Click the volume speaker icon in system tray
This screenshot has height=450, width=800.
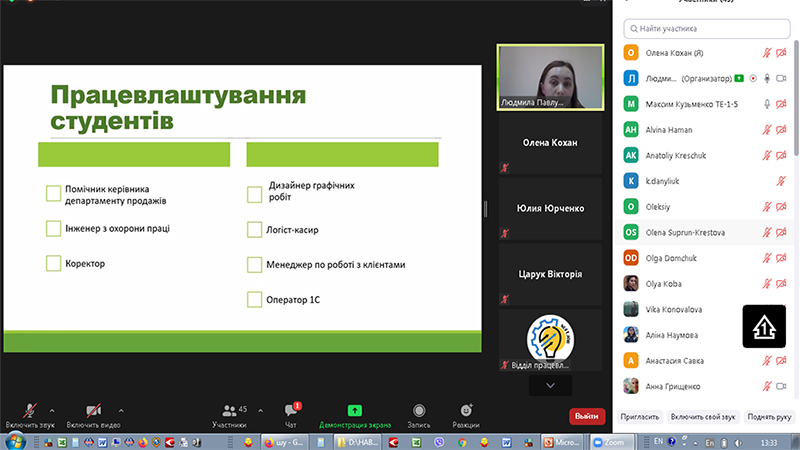[738, 442]
